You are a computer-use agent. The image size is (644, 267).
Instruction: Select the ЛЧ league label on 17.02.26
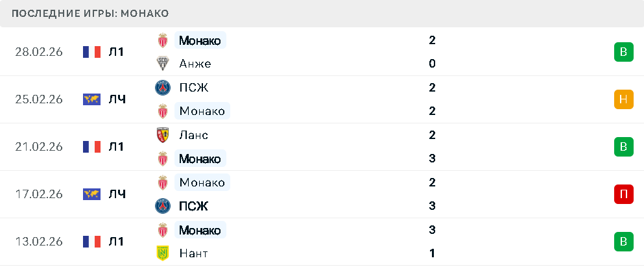pyautogui.click(x=117, y=194)
